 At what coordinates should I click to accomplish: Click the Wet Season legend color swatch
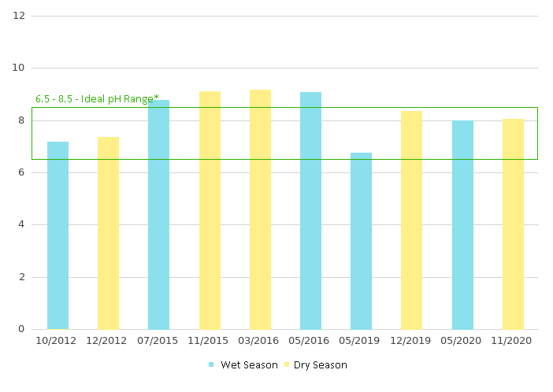[x=211, y=365]
